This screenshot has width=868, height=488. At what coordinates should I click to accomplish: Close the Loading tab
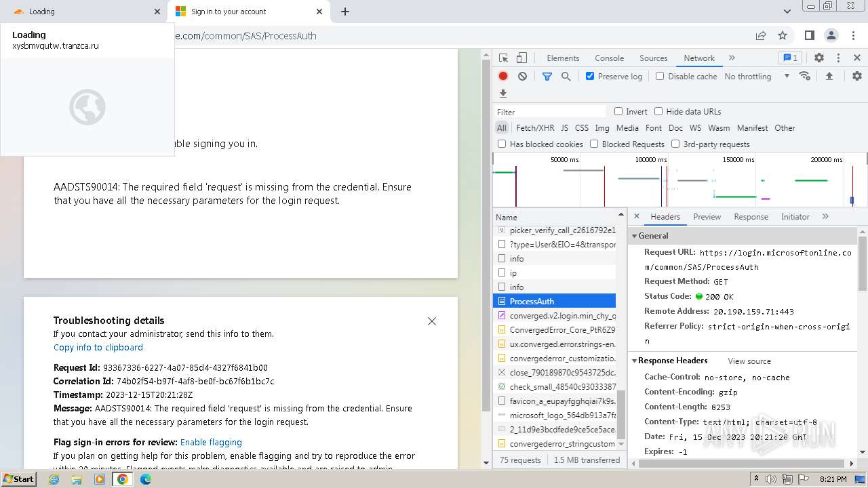tap(157, 12)
